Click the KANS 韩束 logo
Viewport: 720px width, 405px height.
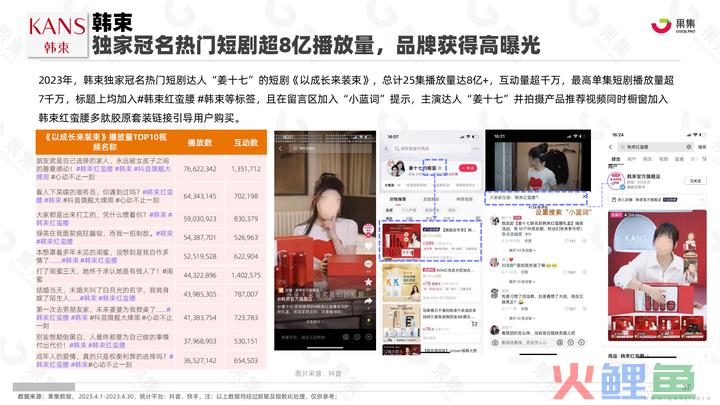coord(57,35)
